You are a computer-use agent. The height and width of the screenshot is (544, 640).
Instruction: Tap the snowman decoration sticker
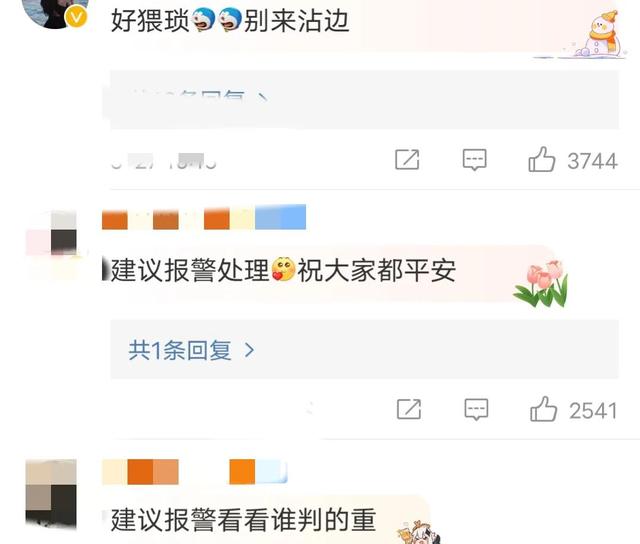pyautogui.click(x=599, y=34)
